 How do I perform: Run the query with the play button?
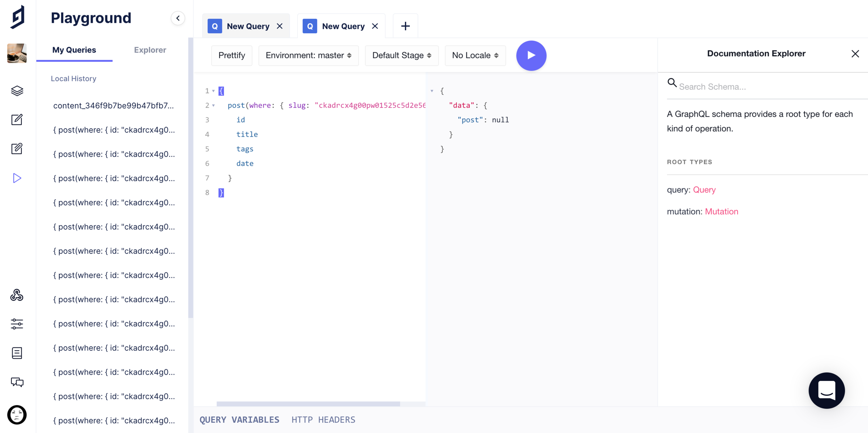531,56
